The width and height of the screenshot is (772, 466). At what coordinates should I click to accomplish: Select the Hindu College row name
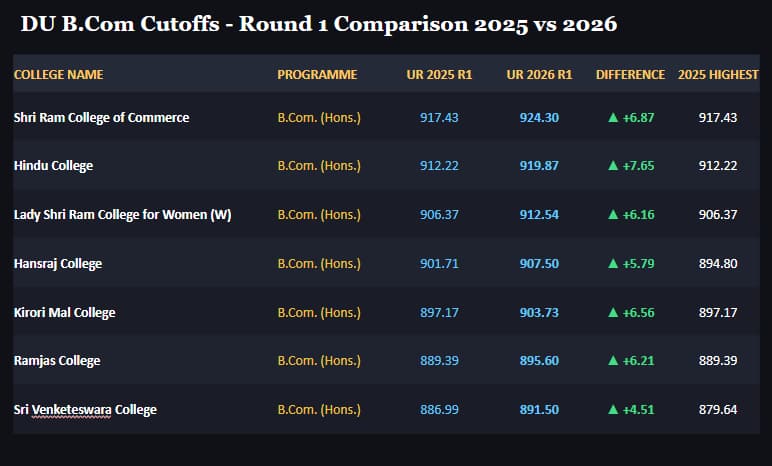53,166
